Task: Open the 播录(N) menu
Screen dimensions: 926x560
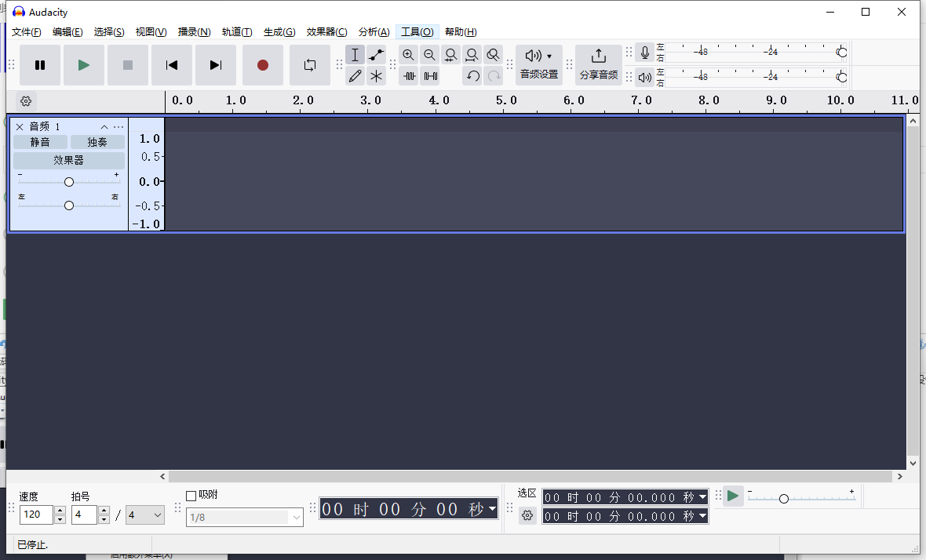Action: coord(195,32)
